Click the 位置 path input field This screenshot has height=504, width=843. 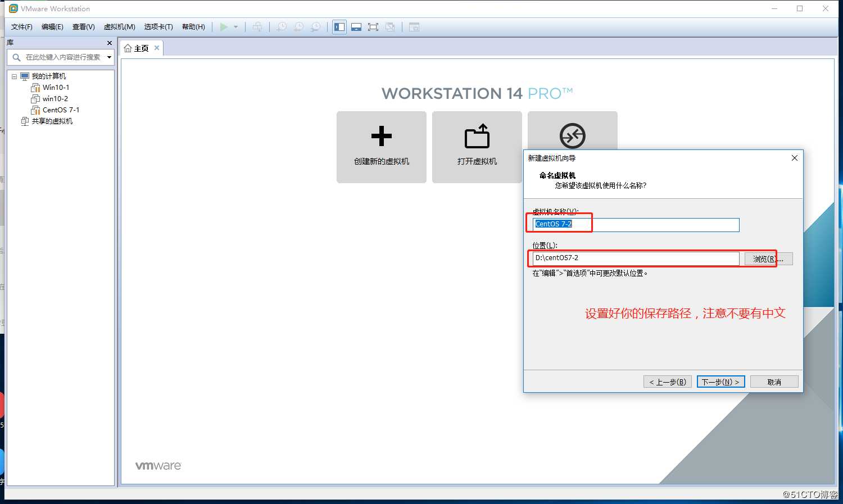[x=636, y=258]
